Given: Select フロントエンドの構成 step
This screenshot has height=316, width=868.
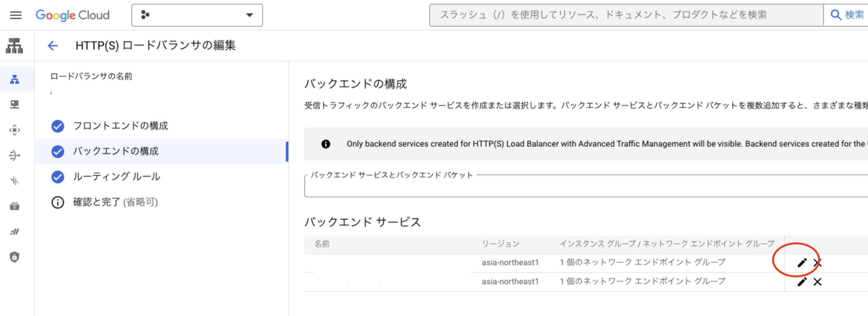Looking at the screenshot, I should tap(120, 126).
